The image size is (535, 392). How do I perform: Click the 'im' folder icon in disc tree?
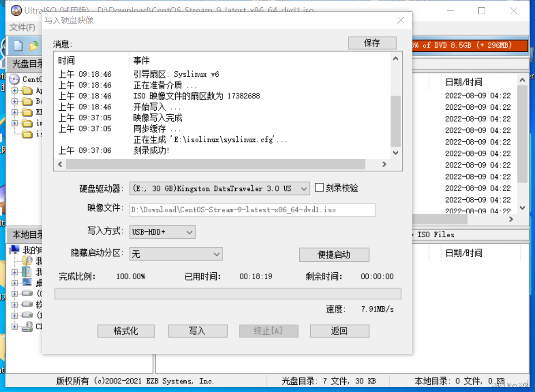27,123
